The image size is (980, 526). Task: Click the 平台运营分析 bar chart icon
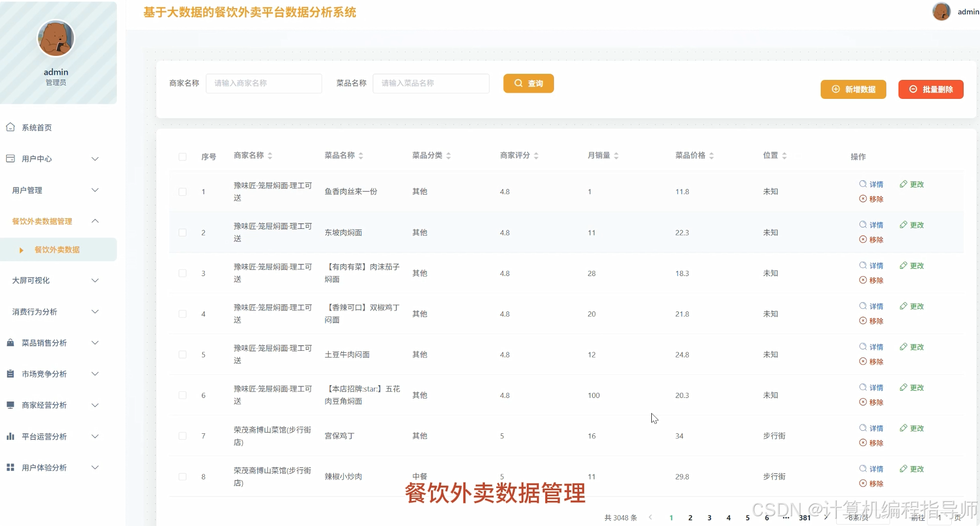10,436
